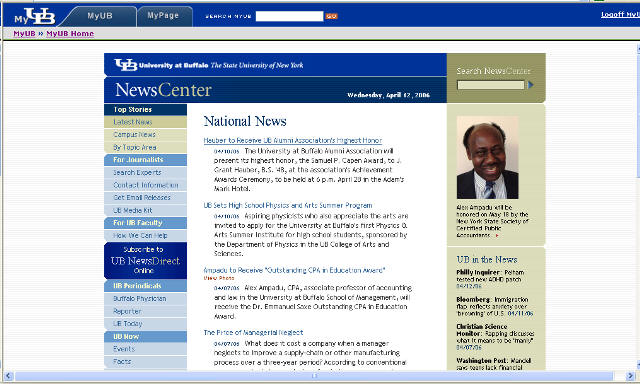
Task: Open the Hauber Alumni Association honor article
Action: click(293, 140)
